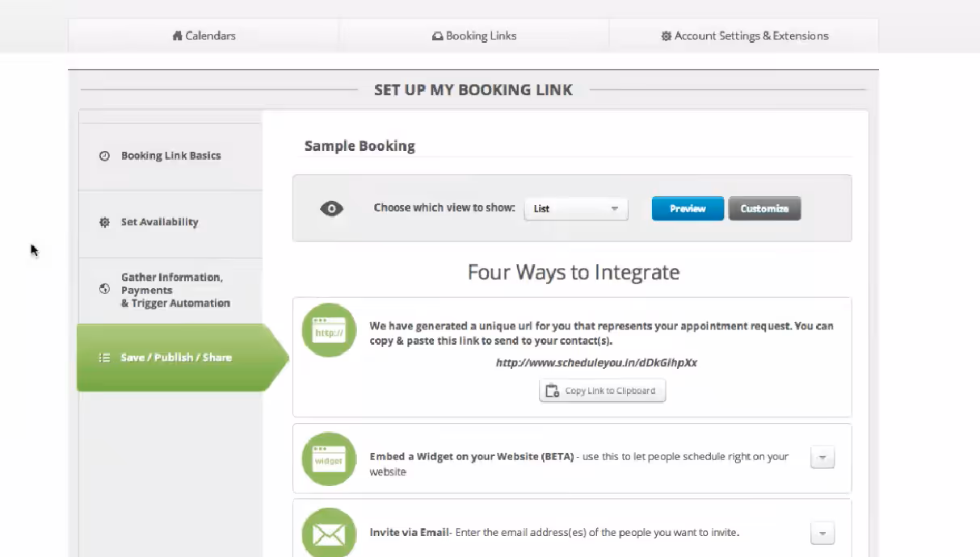Click the Customize button

click(763, 208)
